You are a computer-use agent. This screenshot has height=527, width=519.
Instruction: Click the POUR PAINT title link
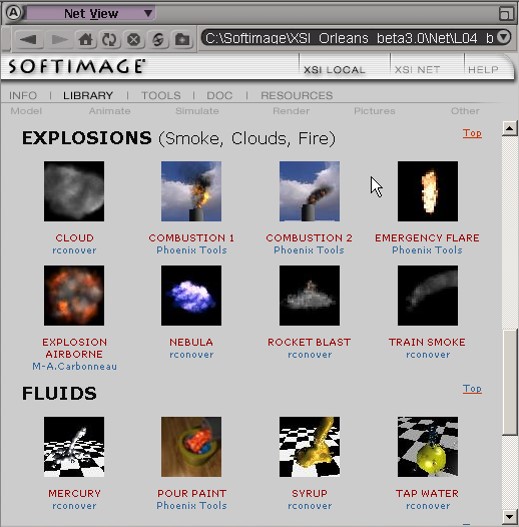(192, 493)
